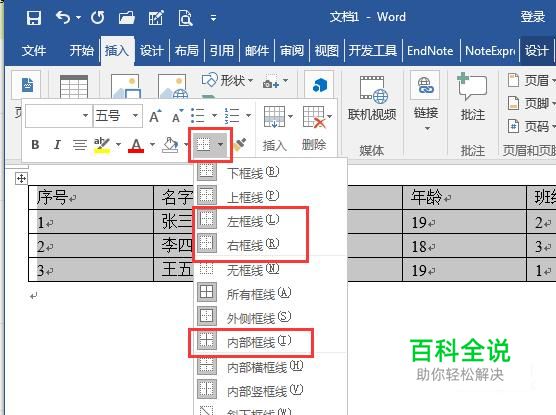Click the table 插入 insert button
The height and width of the screenshot is (415, 556).
[x=275, y=129]
